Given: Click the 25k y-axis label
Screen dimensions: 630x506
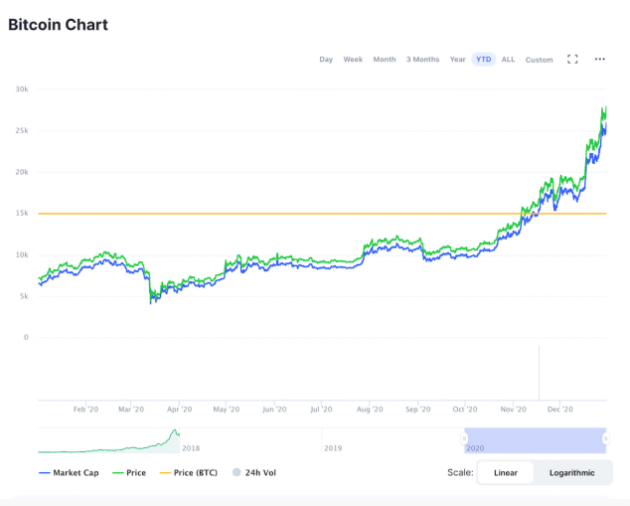Looking at the screenshot, I should click(22, 131).
